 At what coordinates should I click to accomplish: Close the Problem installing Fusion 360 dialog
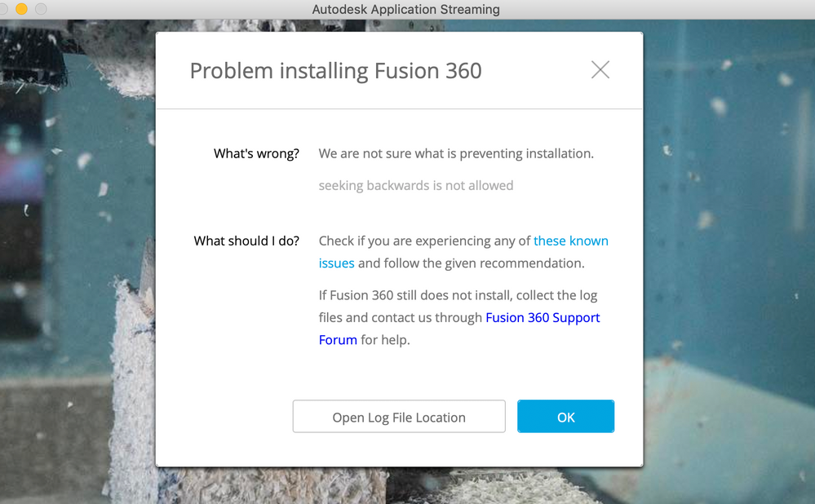pos(600,70)
